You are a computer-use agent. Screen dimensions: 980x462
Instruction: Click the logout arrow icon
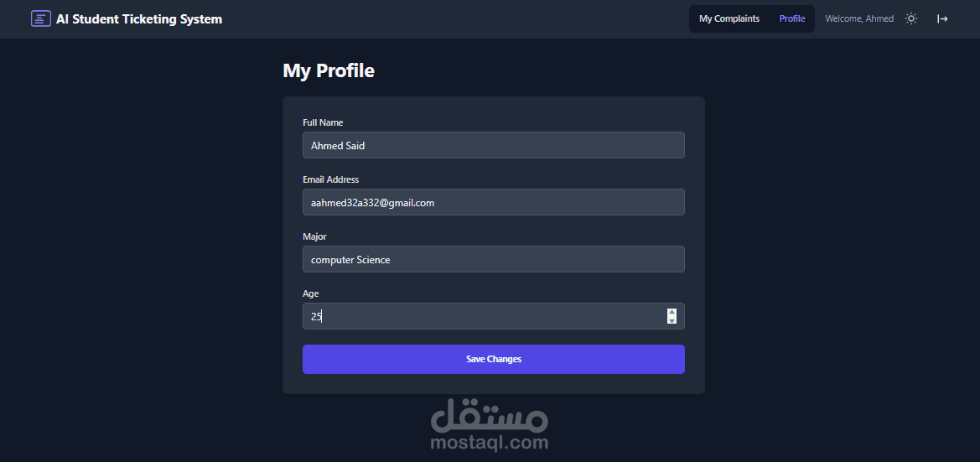[x=942, y=18]
